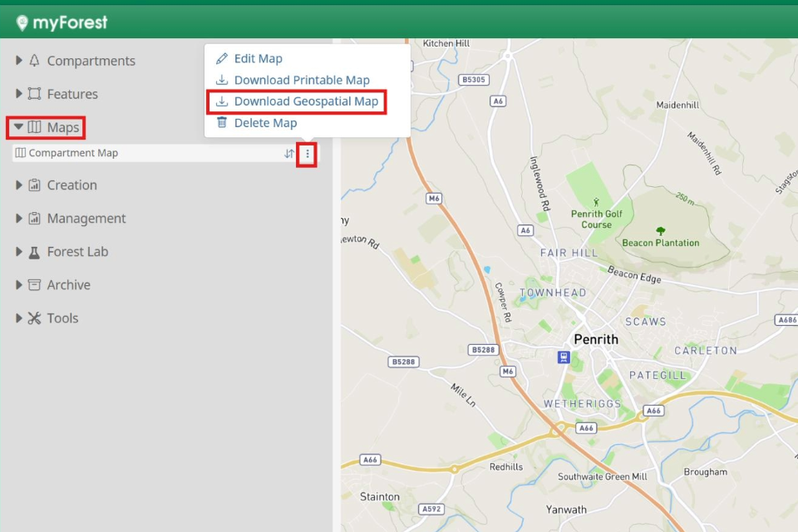
Task: Select Download Printable Map option
Action: coord(301,80)
